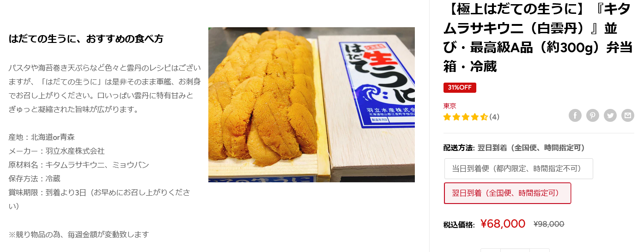Open the 東京 vendor link

[x=450, y=106]
